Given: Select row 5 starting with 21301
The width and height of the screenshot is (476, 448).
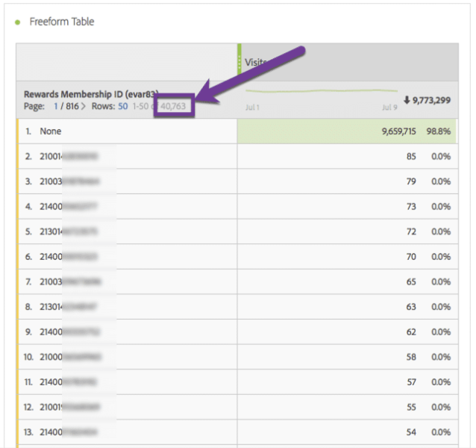Looking at the screenshot, I should pyautogui.click(x=237, y=231).
